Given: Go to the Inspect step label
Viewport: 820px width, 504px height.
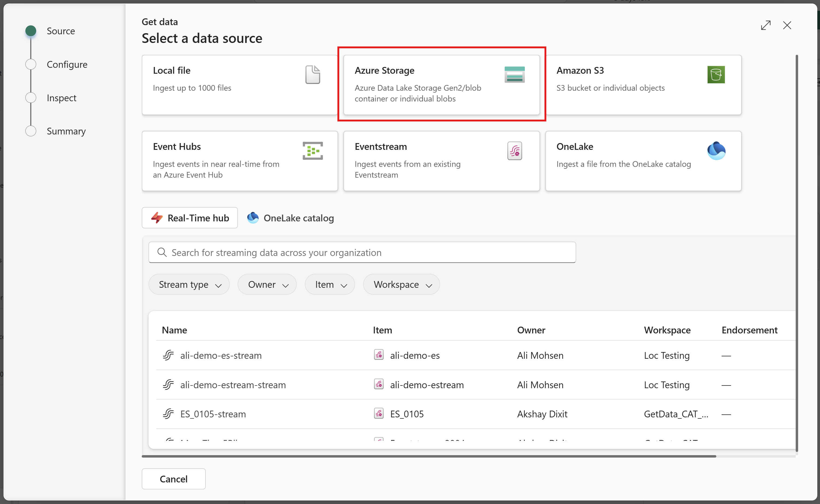Looking at the screenshot, I should point(61,98).
